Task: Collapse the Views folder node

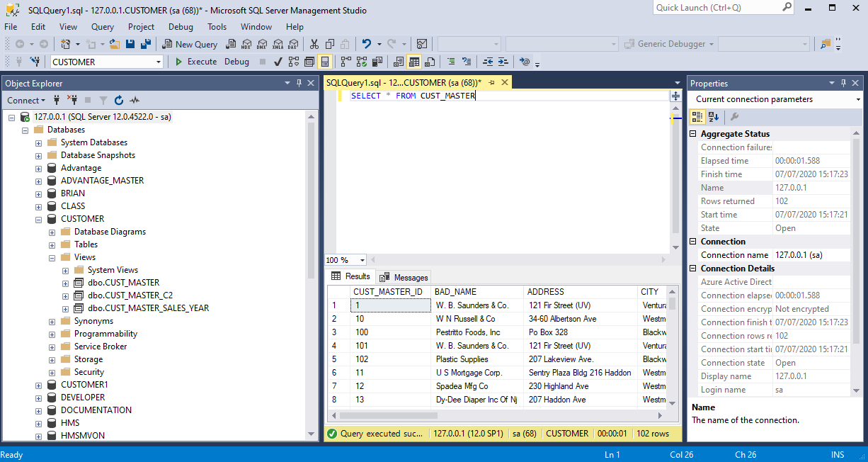Action: pos(52,257)
